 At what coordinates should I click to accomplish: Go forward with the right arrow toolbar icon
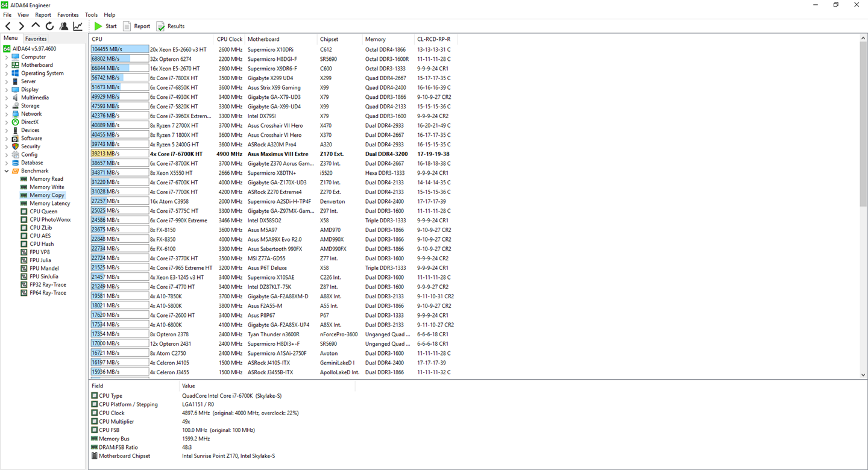(22, 26)
